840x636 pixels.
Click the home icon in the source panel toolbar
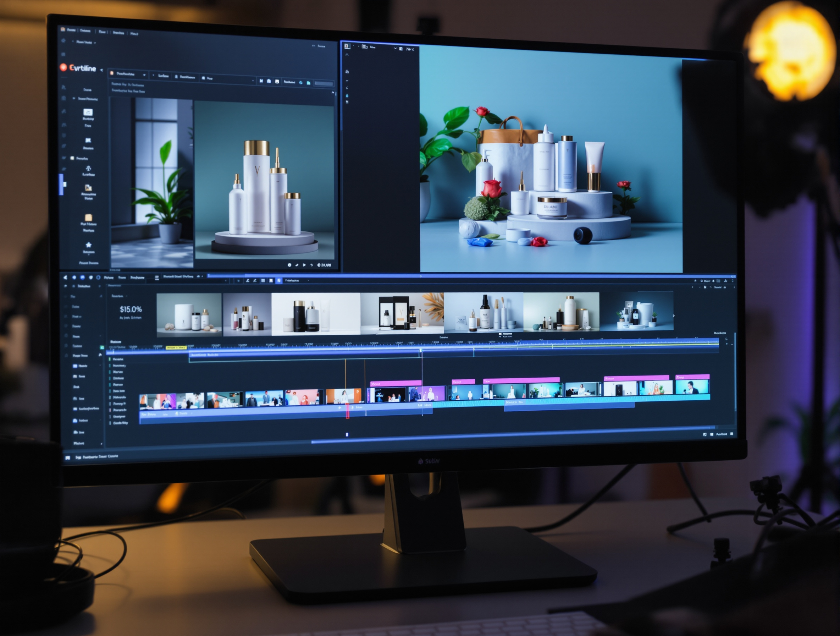[269, 81]
